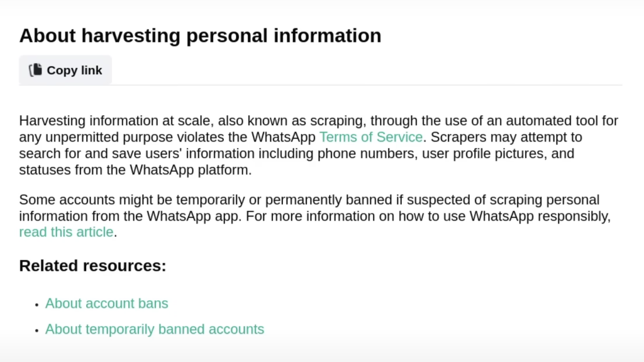Screen dimensions: 644x362
Task: Click Some accounts at second paragraph start
Action: pos(67,200)
